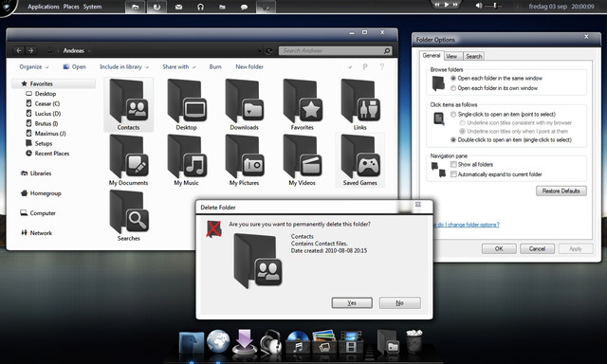Confirm deletion with the Yes button

coord(352,303)
